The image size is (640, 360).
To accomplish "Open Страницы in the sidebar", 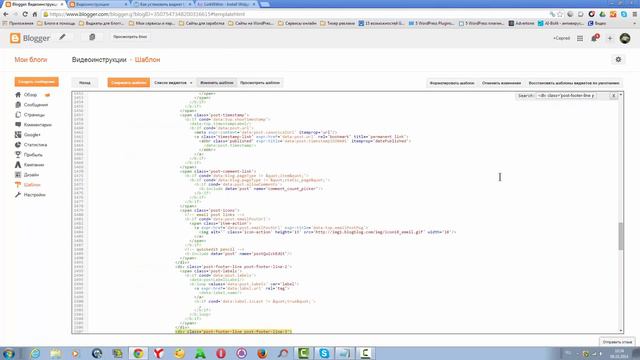I will 34,115.
